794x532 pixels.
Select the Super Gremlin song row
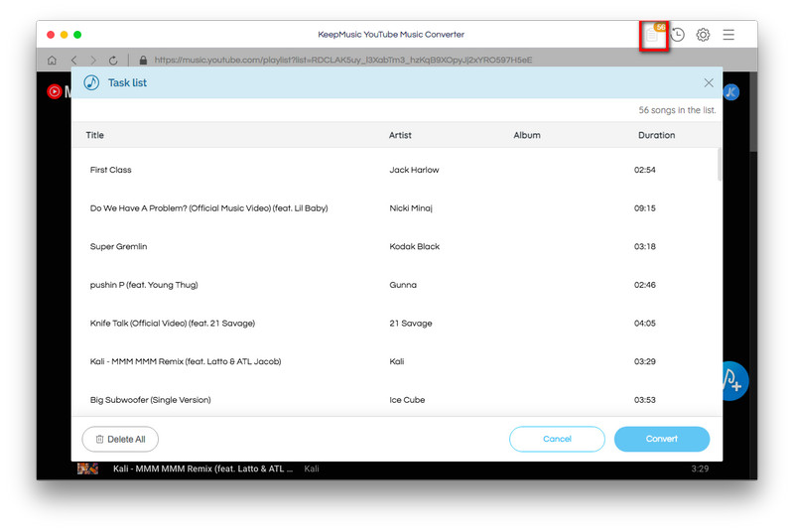tap(395, 246)
